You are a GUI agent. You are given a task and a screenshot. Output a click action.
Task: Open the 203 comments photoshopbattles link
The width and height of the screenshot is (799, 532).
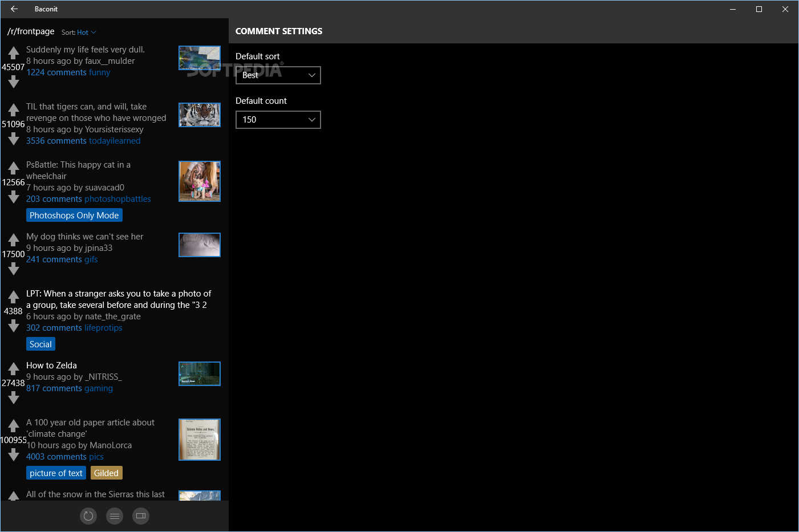[x=88, y=199]
